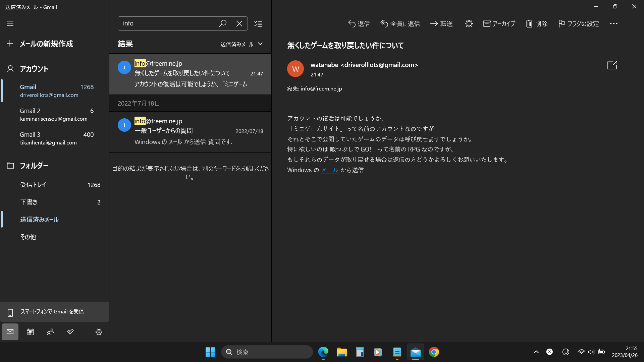This screenshot has width=644, height=362.
Task: Click recipient info@freem.ne.jp in 宛先
Action: click(321, 89)
